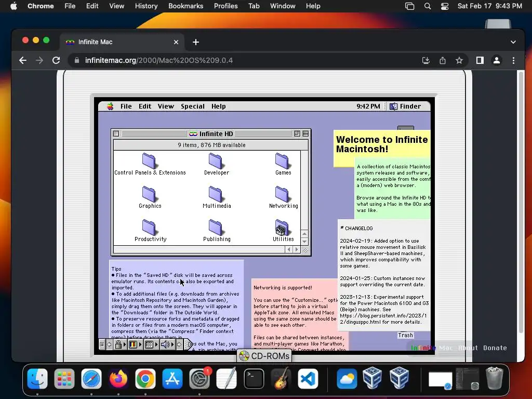Open Chrome's side panel

[480, 60]
